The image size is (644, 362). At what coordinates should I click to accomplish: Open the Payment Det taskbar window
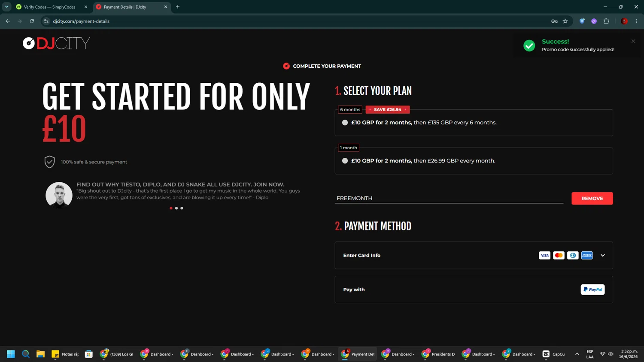358,354
